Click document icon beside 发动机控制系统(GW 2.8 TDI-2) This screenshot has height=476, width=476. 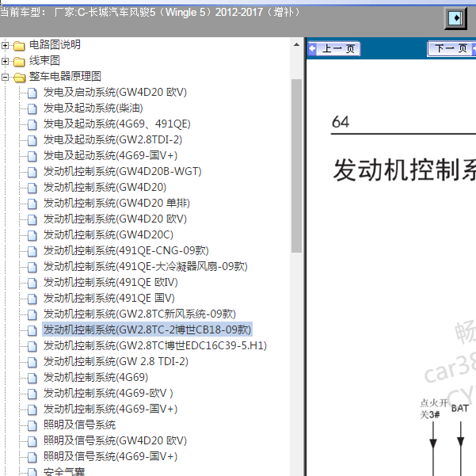pos(32,362)
